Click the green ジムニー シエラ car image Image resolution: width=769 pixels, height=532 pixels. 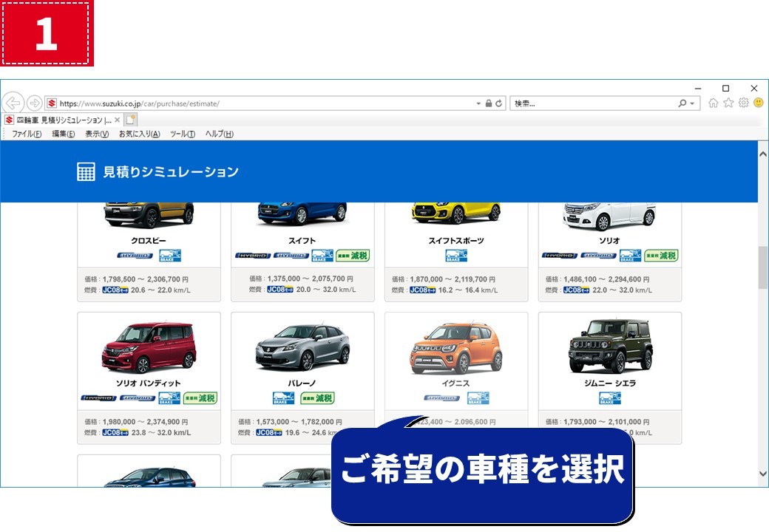coord(611,347)
